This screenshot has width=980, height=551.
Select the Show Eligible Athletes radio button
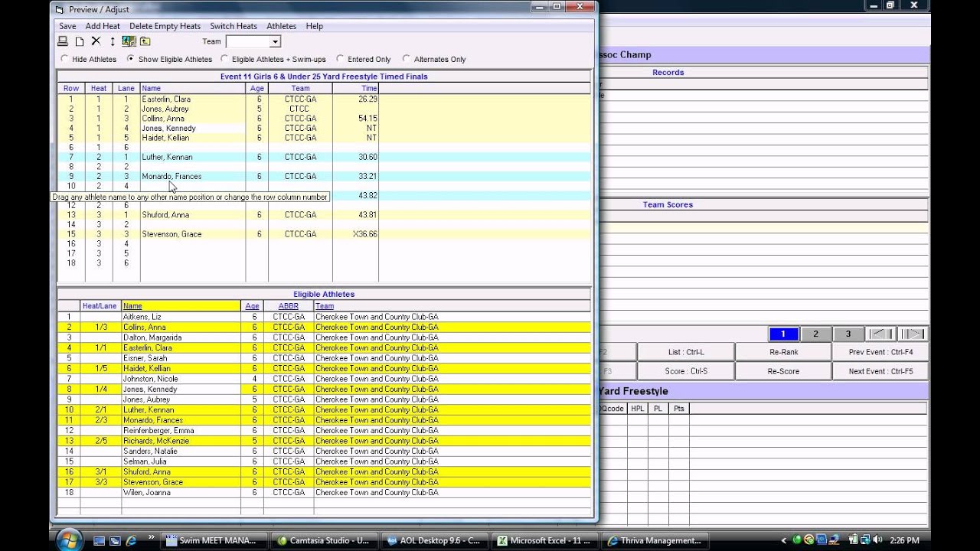[131, 59]
